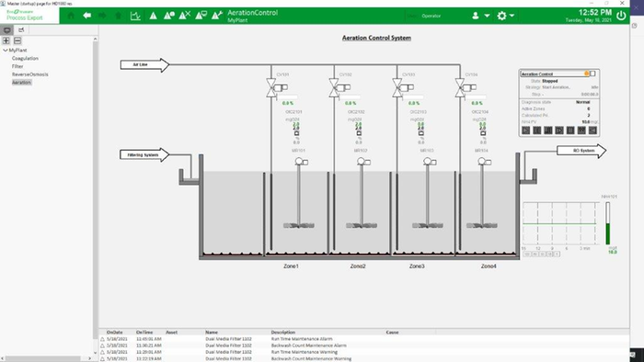Click the orange status indicator in Aeration Control
Viewport: 644px width, 362px height.
pyautogui.click(x=587, y=74)
